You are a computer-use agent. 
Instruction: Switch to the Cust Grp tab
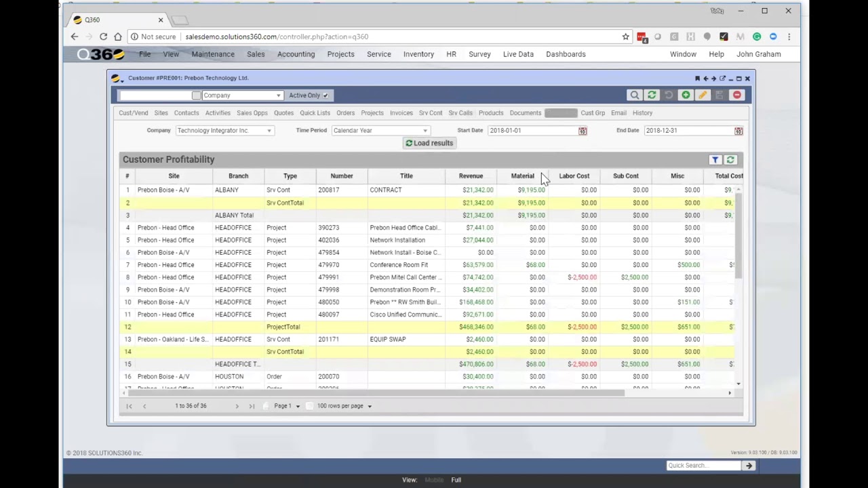pyautogui.click(x=593, y=113)
